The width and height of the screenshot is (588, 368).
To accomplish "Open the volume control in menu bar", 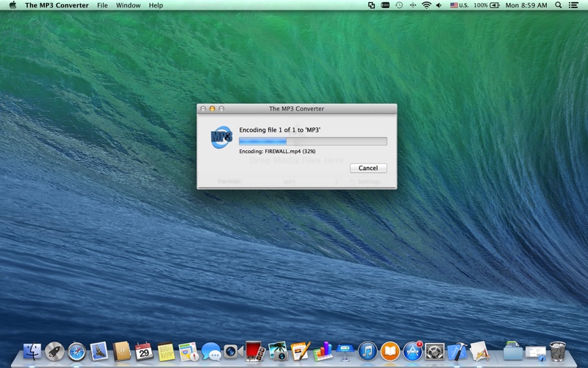I will point(439,5).
